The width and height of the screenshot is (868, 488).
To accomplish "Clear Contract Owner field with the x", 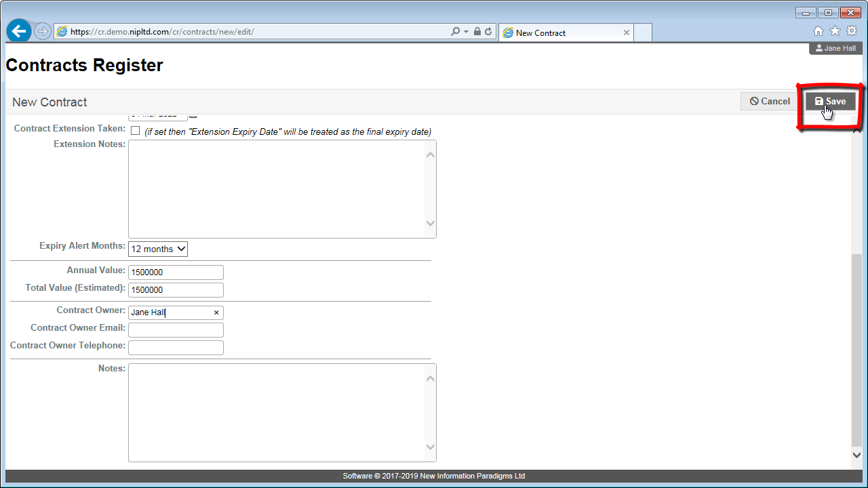I will tap(216, 312).
